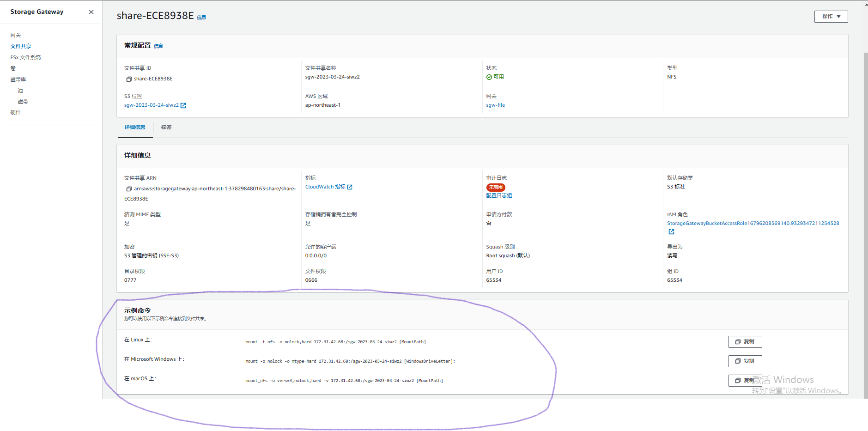This screenshot has height=431, width=868.
Task: Open external link icon under IAM role
Action: tap(671, 232)
